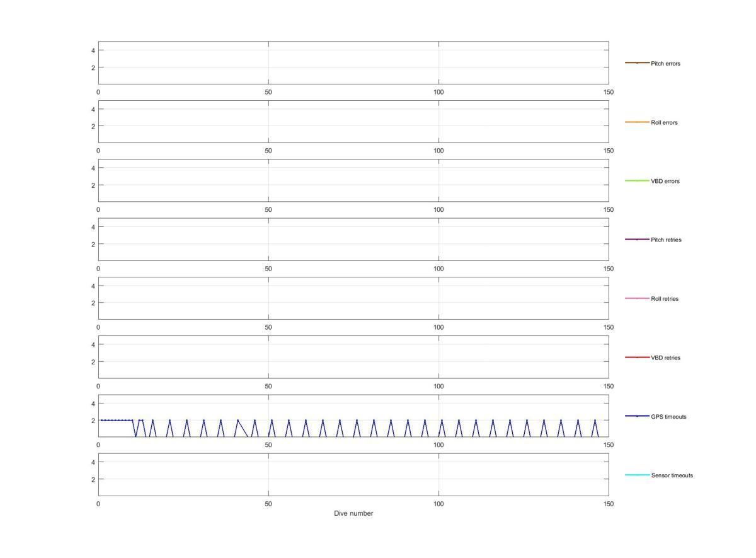Screen dimensions: 756x558
Task: Click the purple Pitch retries legend line
Action: coord(637,240)
